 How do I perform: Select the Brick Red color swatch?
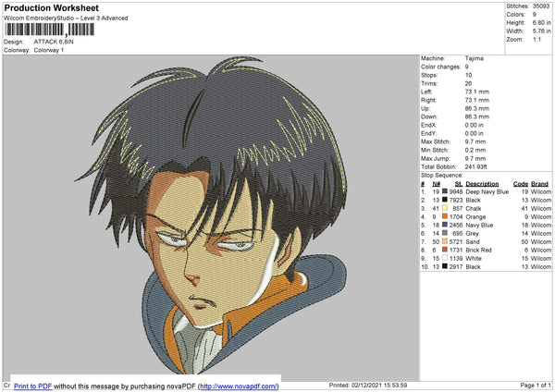445,250
